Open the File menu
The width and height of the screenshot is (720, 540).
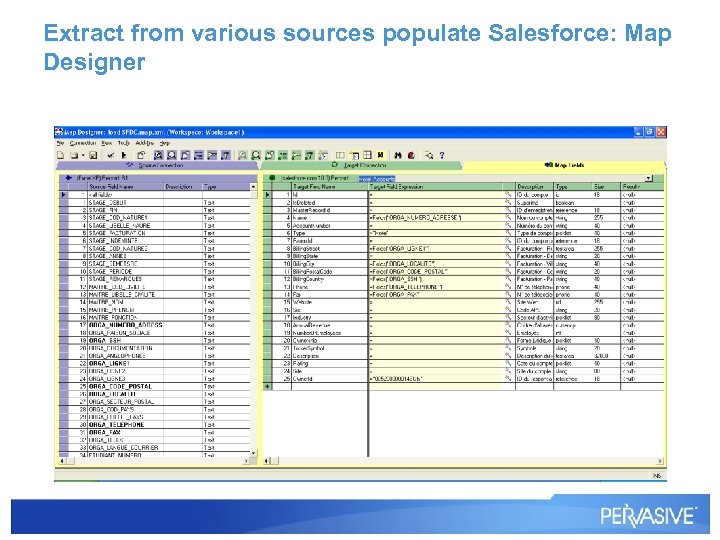(x=60, y=143)
